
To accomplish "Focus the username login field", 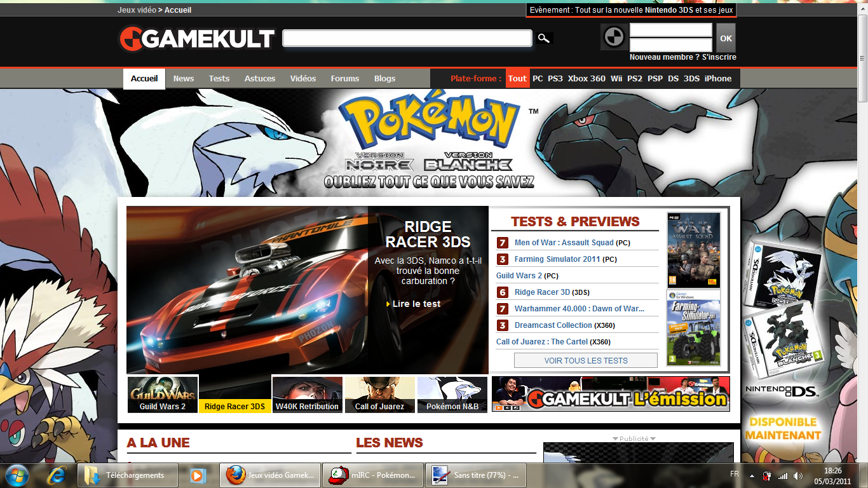I will [x=671, y=30].
